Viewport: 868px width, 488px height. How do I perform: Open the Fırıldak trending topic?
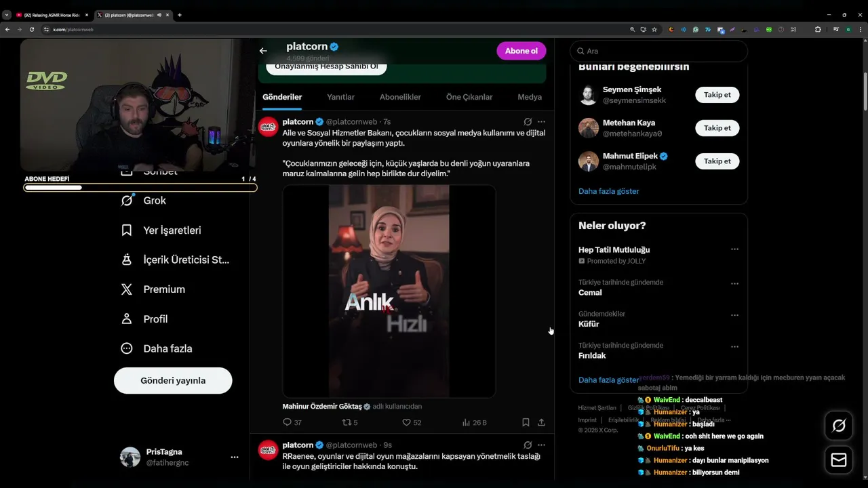pos(592,356)
